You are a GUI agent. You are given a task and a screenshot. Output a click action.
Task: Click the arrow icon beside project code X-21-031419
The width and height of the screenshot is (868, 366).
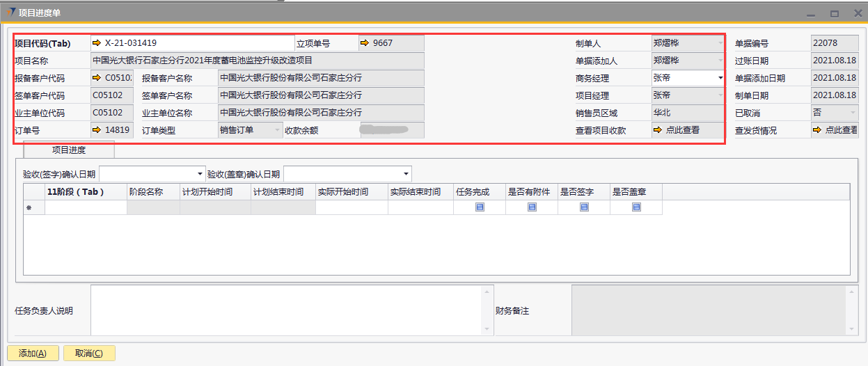tap(97, 43)
